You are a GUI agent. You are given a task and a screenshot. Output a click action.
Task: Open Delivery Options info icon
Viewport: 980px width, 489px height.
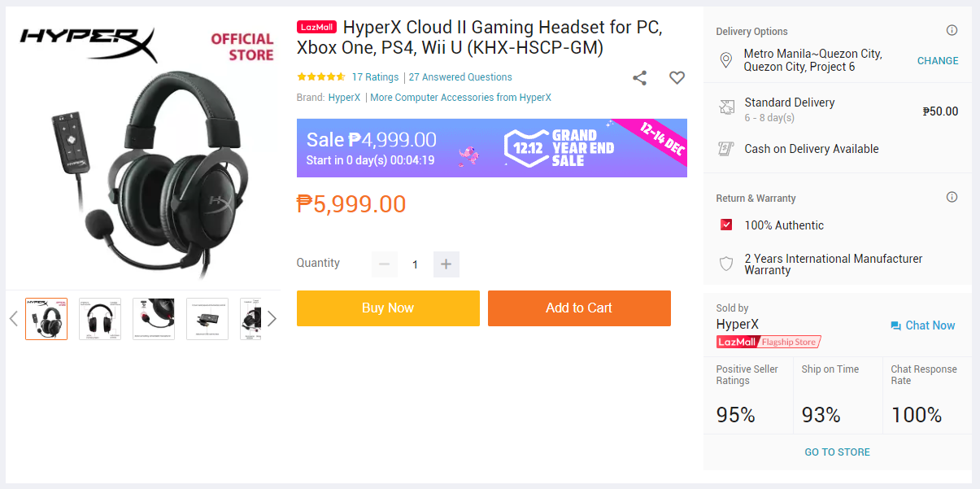click(952, 31)
